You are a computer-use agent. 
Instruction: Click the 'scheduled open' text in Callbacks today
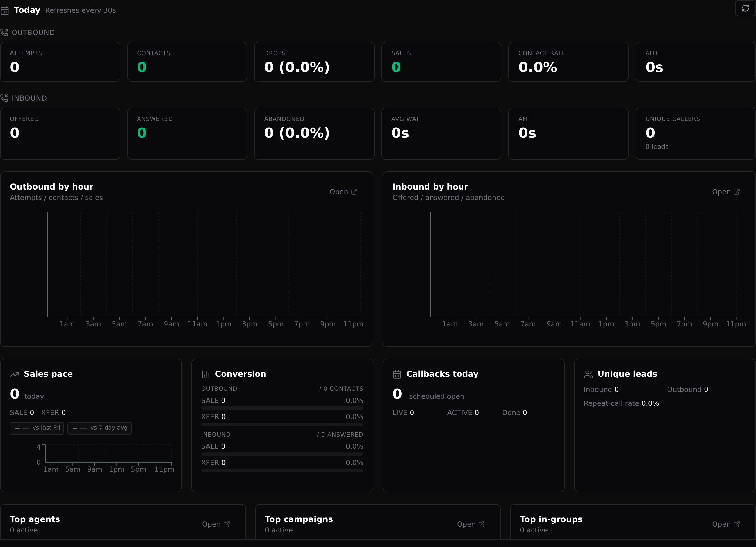[436, 396]
